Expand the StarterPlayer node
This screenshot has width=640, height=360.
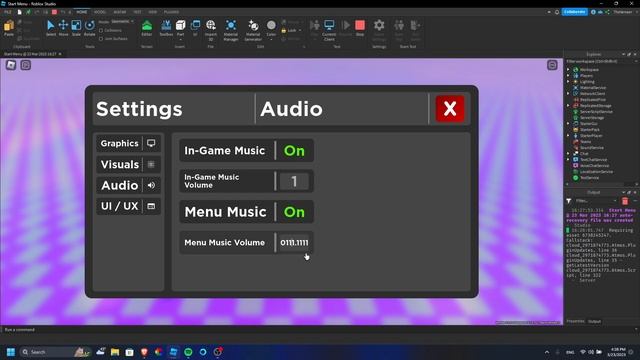coord(568,136)
